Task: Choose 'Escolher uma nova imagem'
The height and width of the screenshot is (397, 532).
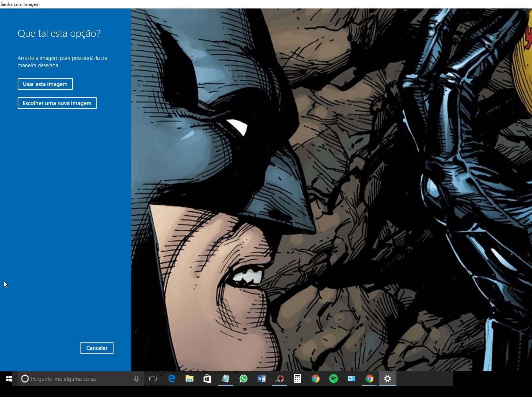Action: 57,103
